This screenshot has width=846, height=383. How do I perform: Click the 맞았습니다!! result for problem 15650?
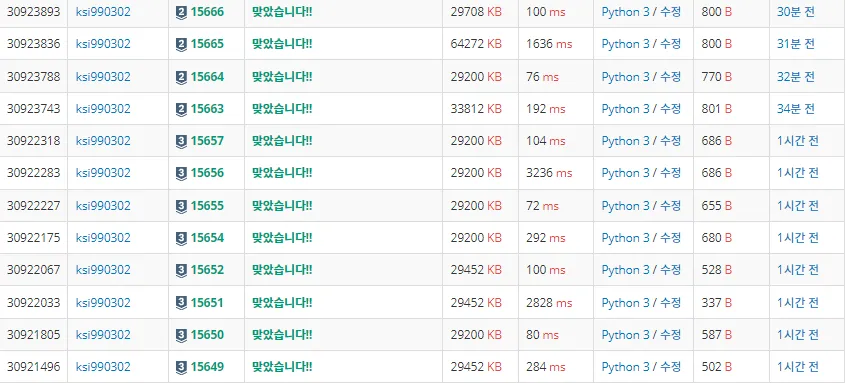282,335
